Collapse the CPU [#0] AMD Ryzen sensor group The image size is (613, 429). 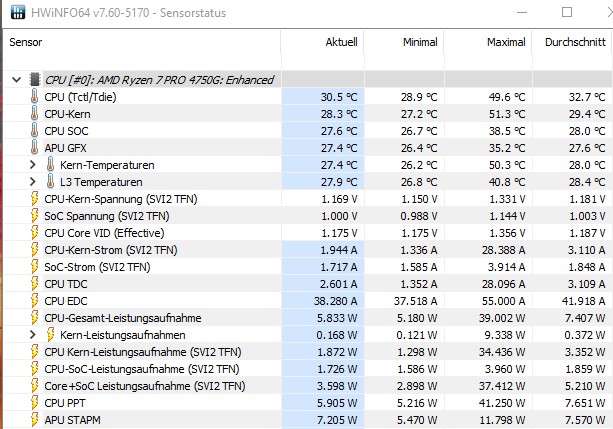click(16, 80)
